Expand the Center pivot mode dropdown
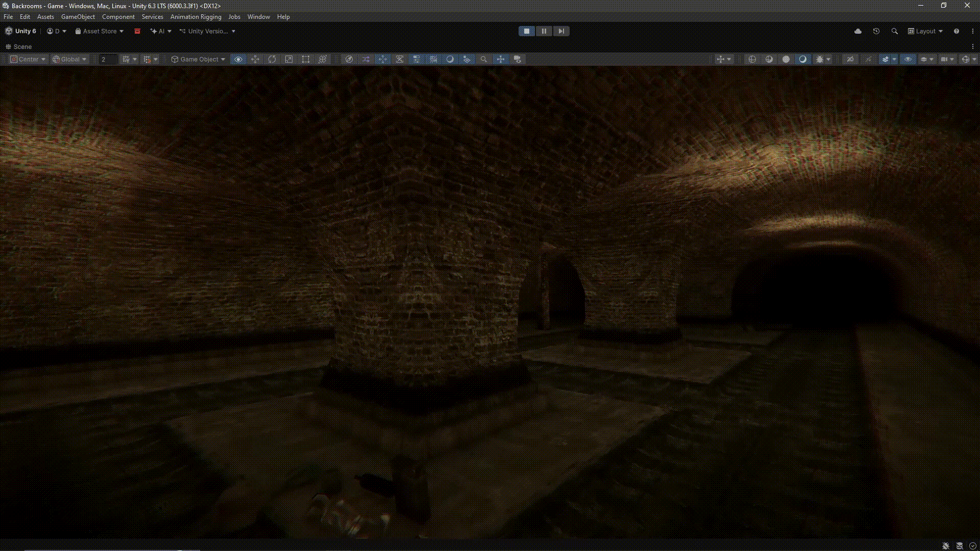Viewport: 980px width, 551px height. (29, 59)
